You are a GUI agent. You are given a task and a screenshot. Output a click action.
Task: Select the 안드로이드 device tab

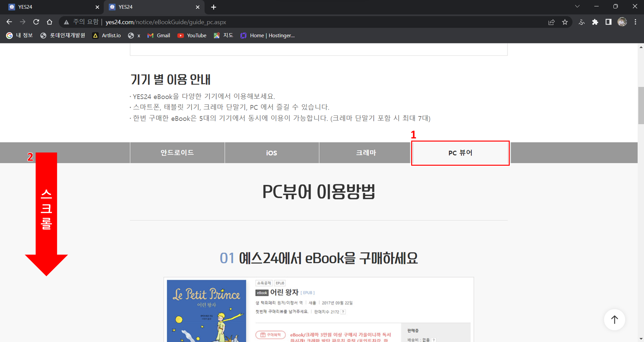[177, 153]
